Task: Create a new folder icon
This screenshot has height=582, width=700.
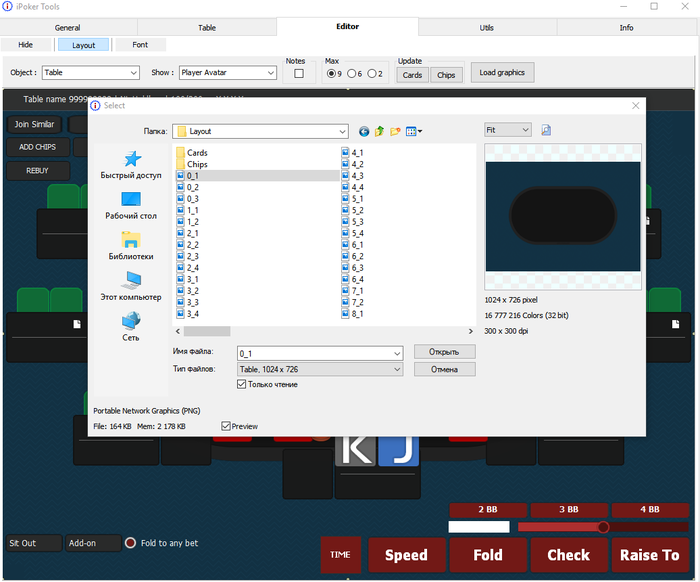Action: [395, 131]
